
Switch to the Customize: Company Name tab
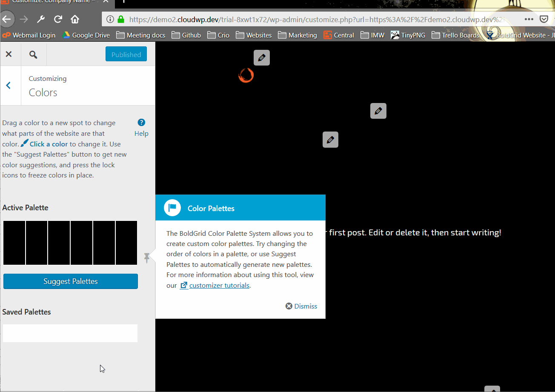[x=51, y=2]
